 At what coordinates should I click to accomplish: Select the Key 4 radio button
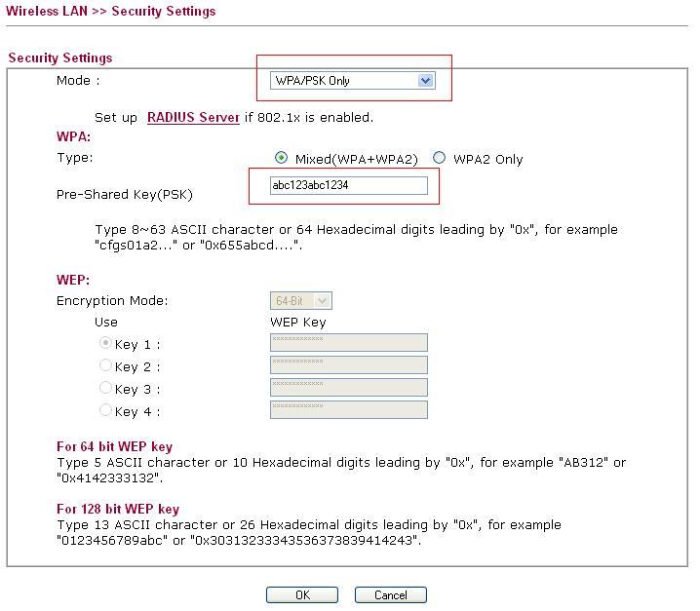pyautogui.click(x=105, y=410)
